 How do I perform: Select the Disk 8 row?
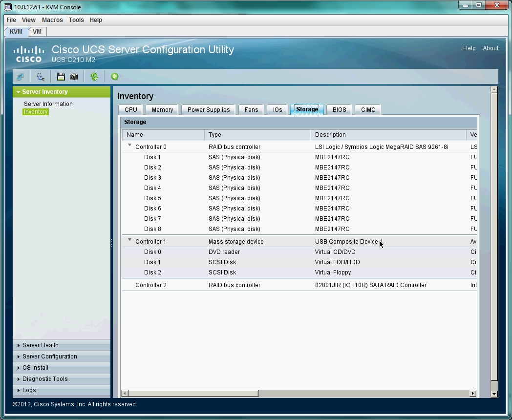(x=299, y=229)
